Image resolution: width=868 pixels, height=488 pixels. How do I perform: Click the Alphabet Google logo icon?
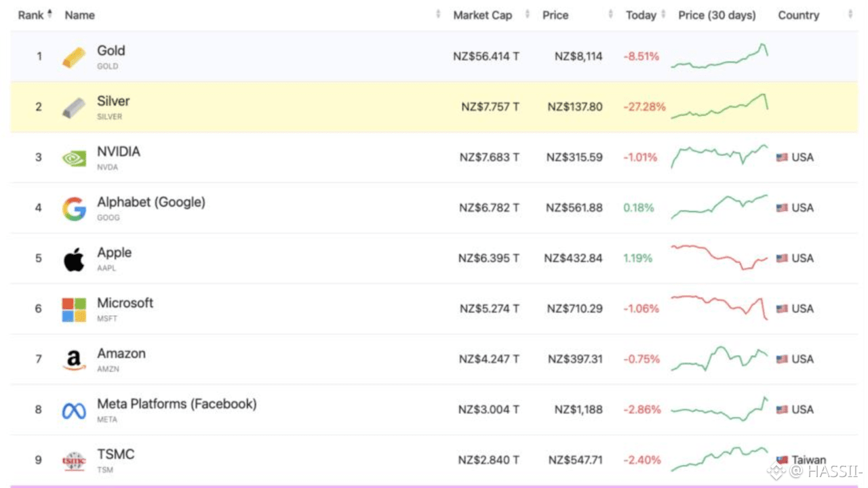point(74,209)
